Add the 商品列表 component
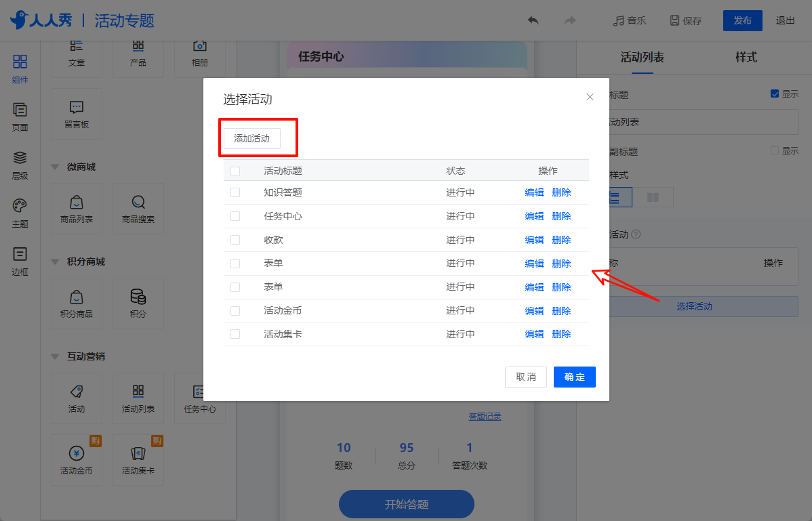This screenshot has height=521, width=812. 77,209
